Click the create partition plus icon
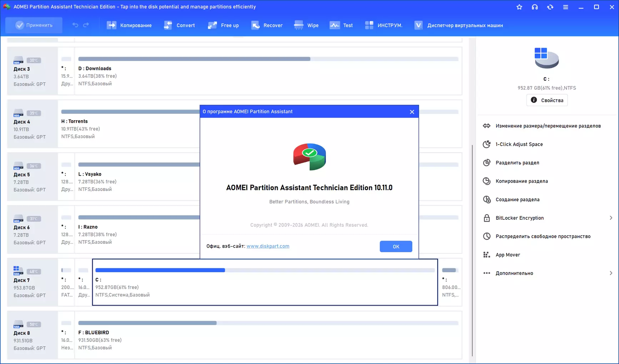This screenshot has width=619, height=364. 487,199
